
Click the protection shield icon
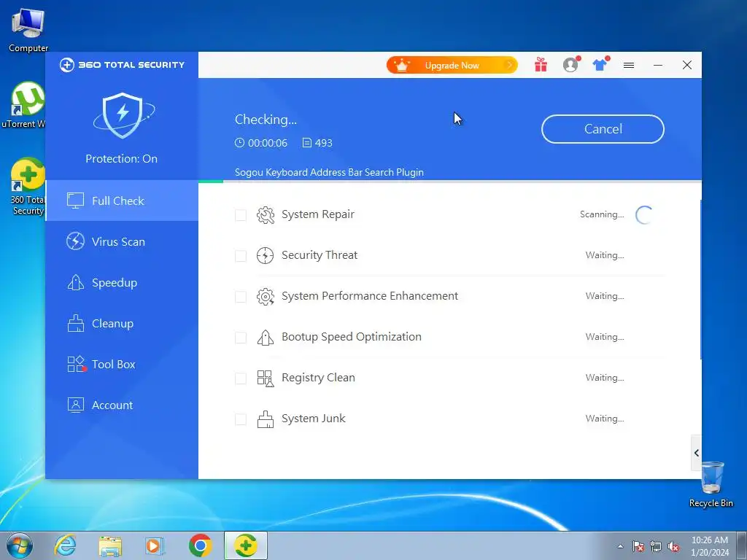coord(123,116)
